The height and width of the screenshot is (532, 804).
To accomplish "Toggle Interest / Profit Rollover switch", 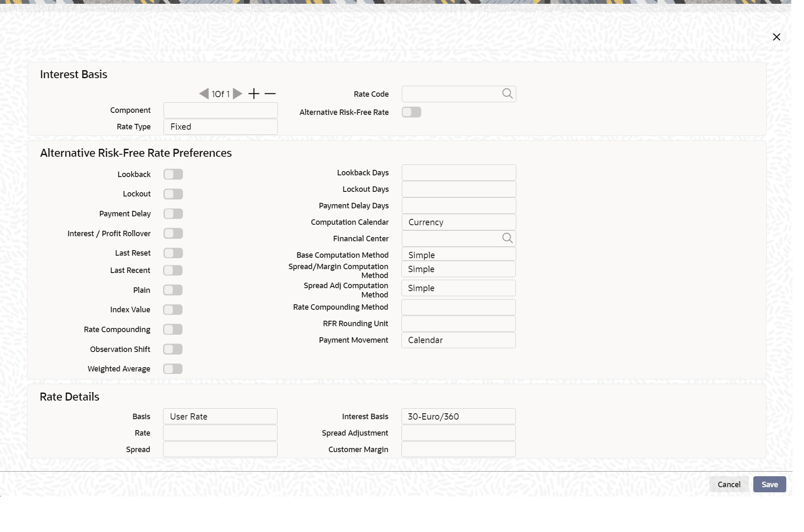I will point(173,233).
